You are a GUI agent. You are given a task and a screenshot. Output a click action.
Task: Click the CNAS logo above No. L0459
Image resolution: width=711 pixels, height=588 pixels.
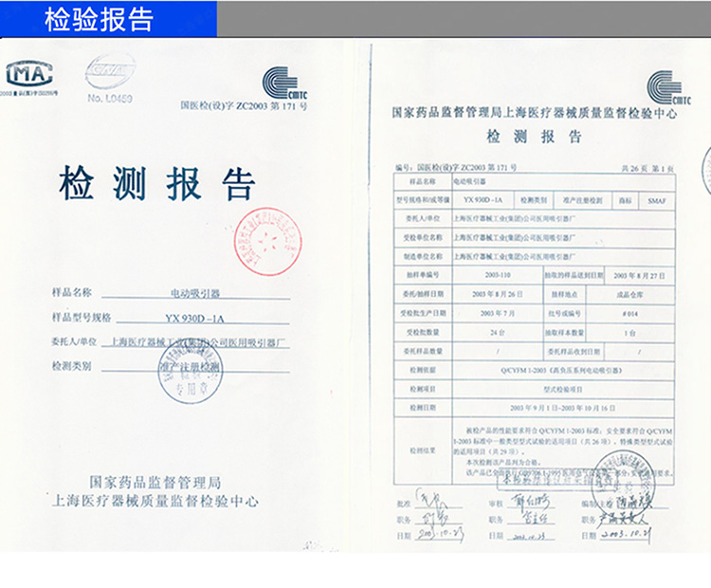pyautogui.click(x=109, y=70)
